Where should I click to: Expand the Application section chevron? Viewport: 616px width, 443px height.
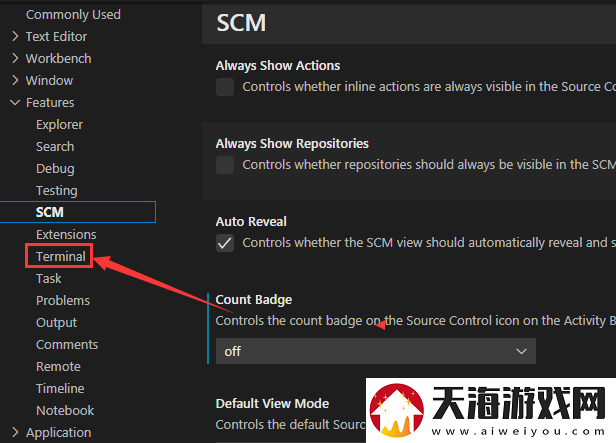click(15, 432)
